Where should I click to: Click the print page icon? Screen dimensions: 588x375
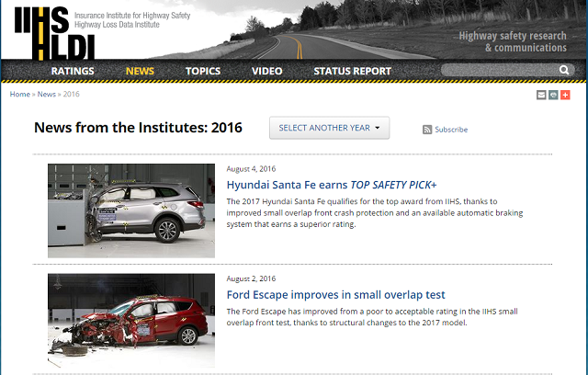(553, 95)
